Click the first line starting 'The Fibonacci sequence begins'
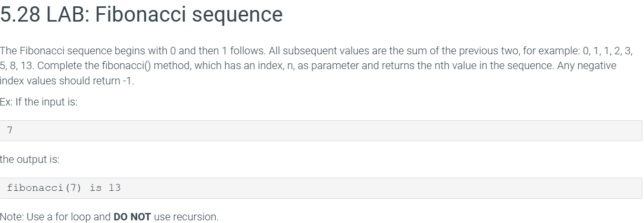644x223 pixels. pyautogui.click(x=316, y=51)
